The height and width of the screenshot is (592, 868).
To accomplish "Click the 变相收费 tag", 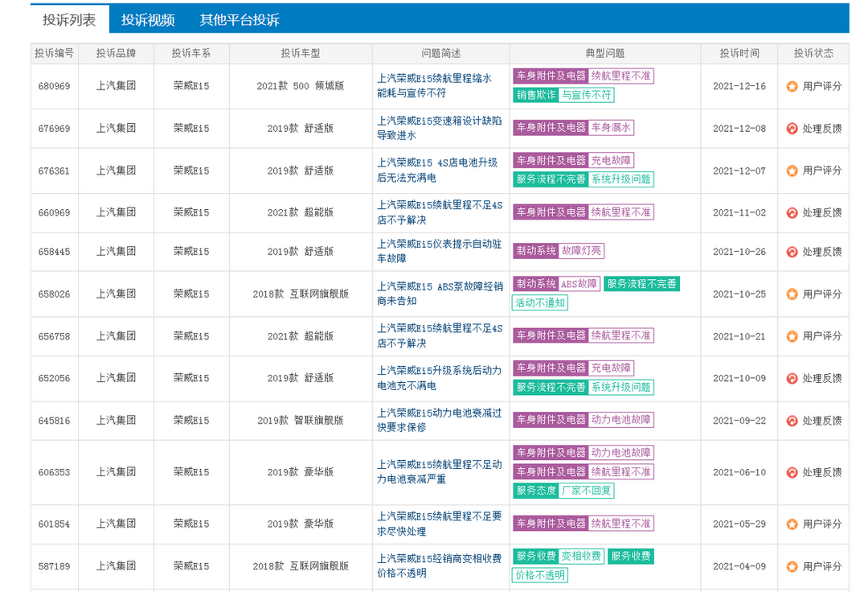I will (581, 557).
